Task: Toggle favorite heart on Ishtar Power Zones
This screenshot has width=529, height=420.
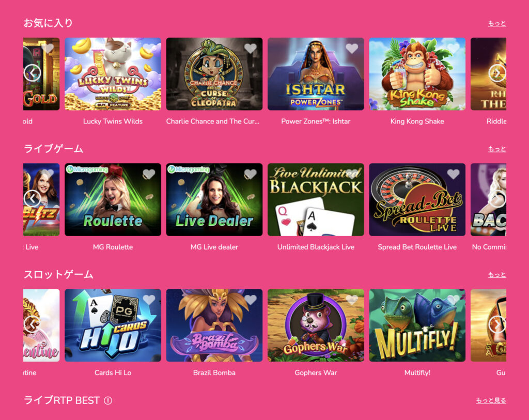Action: (x=352, y=49)
